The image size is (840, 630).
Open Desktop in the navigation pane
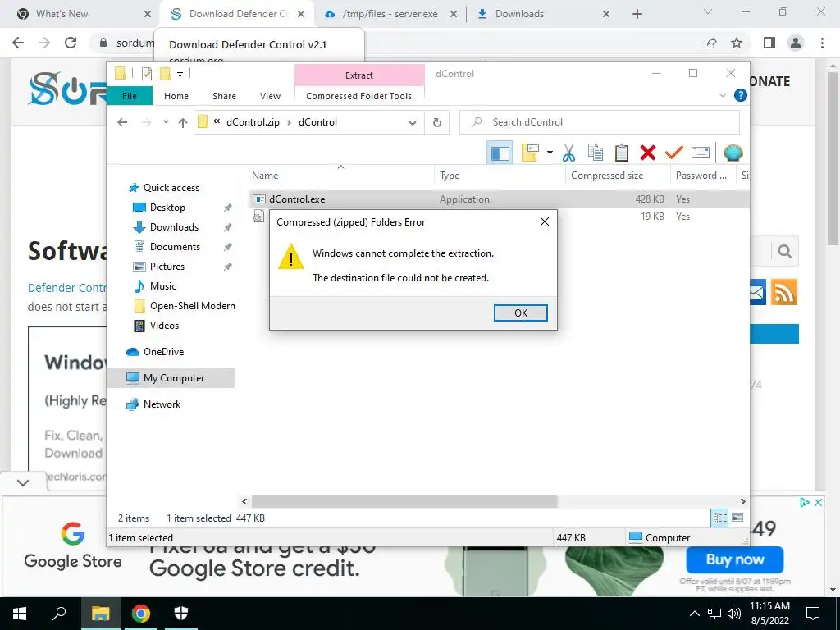click(x=167, y=208)
